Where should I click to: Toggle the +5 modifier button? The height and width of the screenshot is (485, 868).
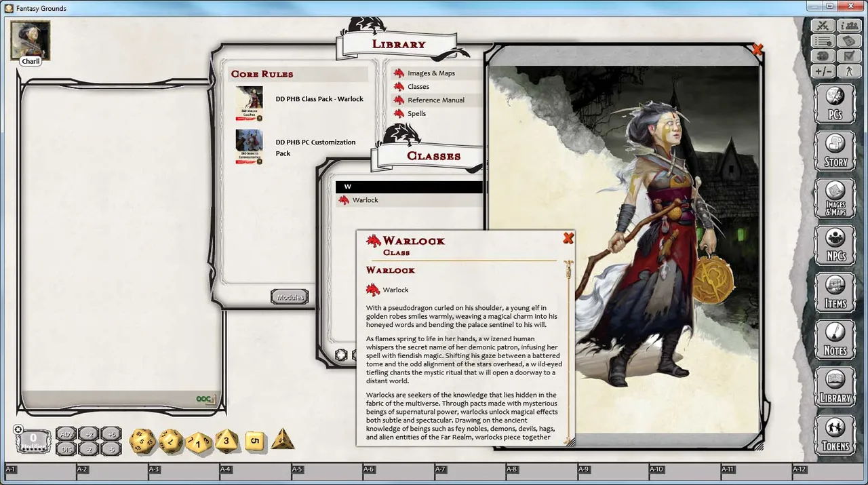[111, 434]
